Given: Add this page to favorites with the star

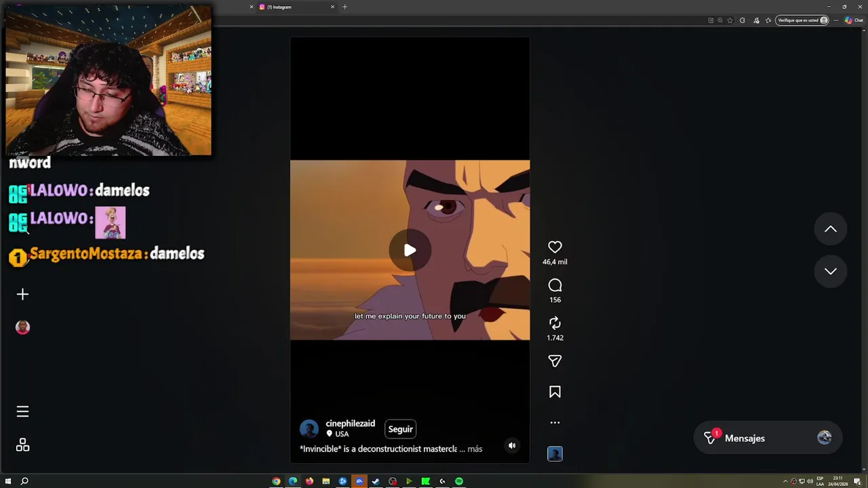Looking at the screenshot, I should pos(730,20).
